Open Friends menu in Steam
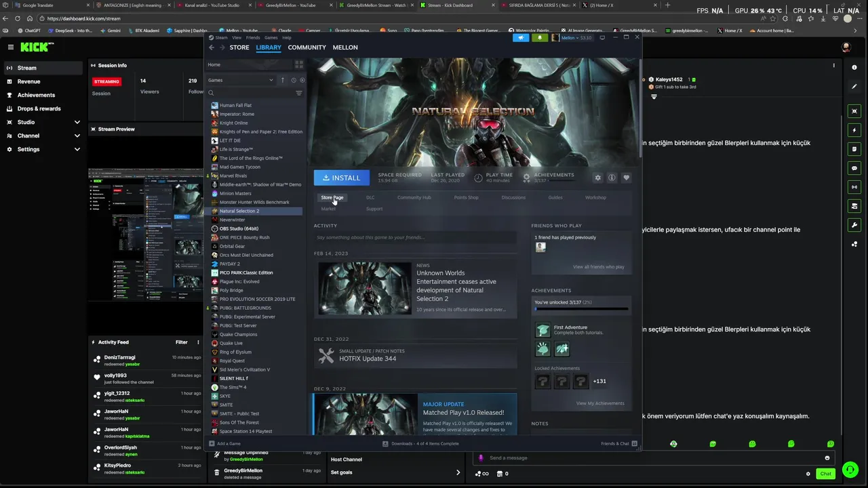Screen dimensions: 868x488 pyautogui.click(x=253, y=38)
